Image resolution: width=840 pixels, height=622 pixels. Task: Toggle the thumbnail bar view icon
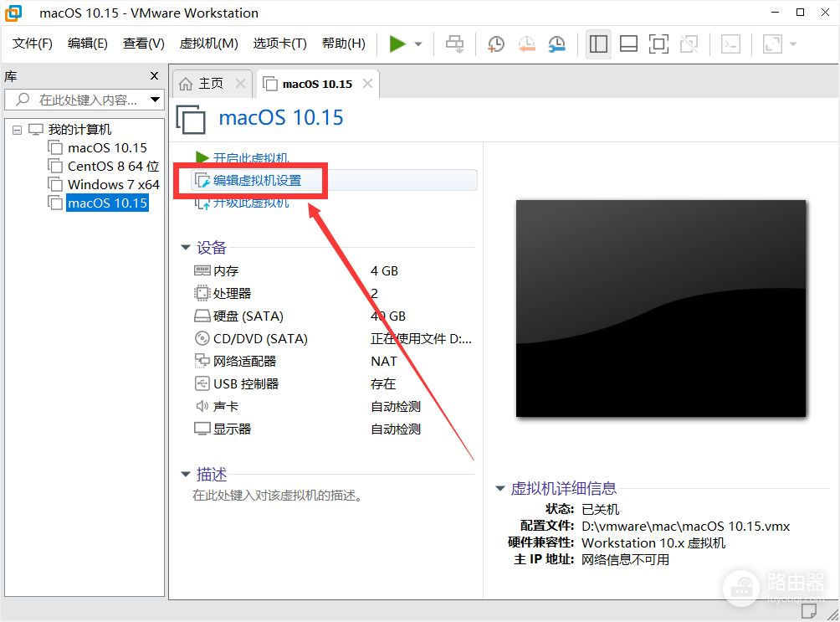[x=628, y=44]
